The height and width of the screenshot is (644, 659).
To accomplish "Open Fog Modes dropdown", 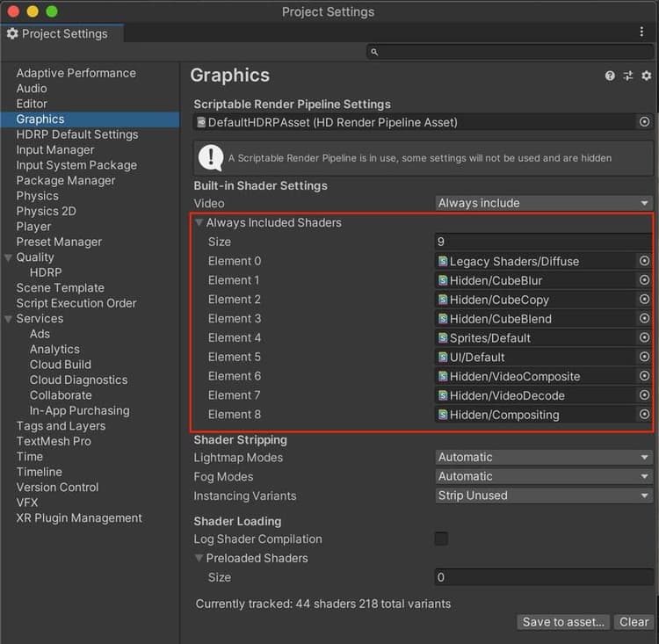I will (544, 476).
